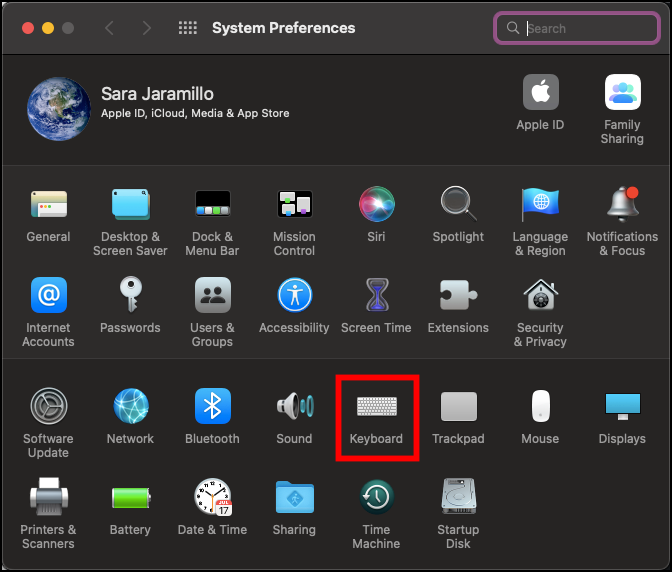Click the back navigation arrow
The image size is (672, 572).
tap(109, 28)
